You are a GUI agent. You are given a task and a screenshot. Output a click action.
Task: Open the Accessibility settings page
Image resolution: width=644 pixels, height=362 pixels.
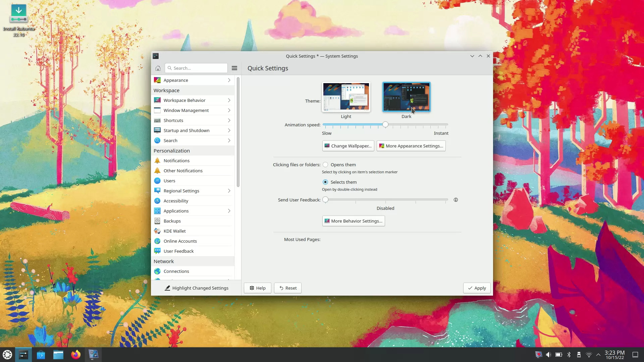(x=175, y=201)
